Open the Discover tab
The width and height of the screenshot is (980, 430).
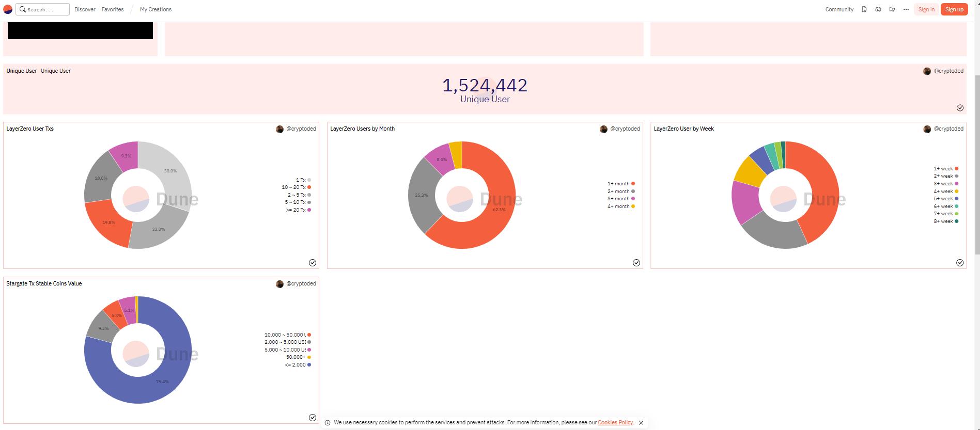tap(85, 9)
